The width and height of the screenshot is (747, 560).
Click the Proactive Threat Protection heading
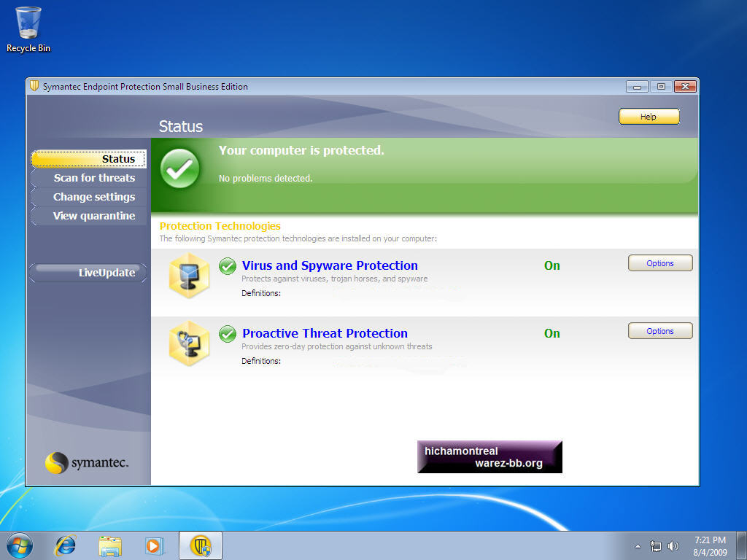pos(325,333)
